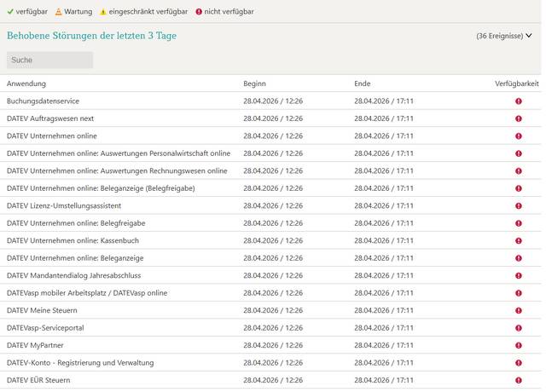Viewport: 546px width, 392px height.
Task: Click status icon for DATEV Lizenz-Umstellungsassistent
Action: click(x=518, y=206)
